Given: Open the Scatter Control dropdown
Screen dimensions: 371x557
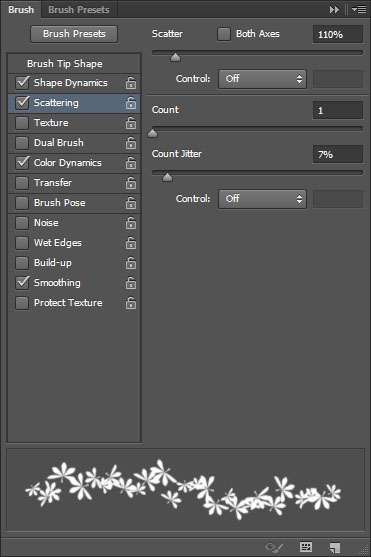Looking at the screenshot, I should [x=262, y=79].
